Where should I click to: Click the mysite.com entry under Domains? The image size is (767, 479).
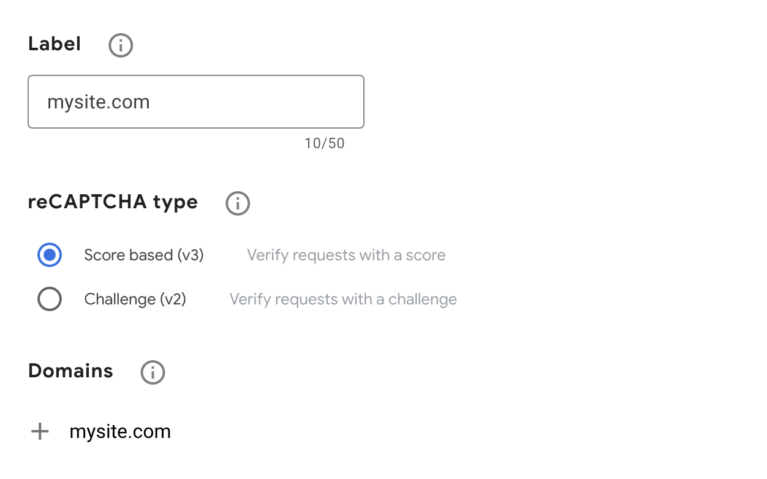click(120, 432)
